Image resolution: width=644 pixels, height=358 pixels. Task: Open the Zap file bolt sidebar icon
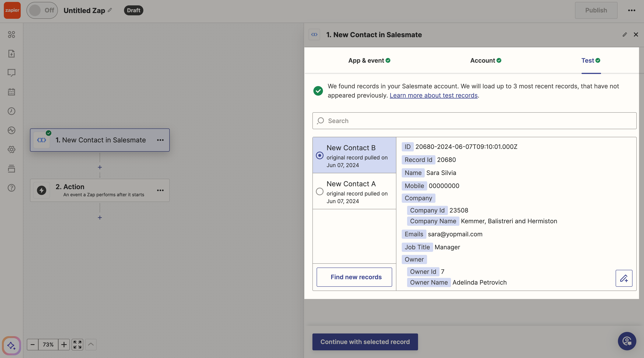[x=11, y=54]
